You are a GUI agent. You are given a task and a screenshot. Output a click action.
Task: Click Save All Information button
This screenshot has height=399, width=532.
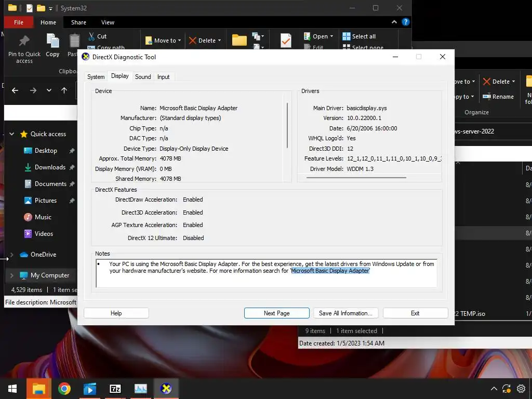(x=345, y=313)
